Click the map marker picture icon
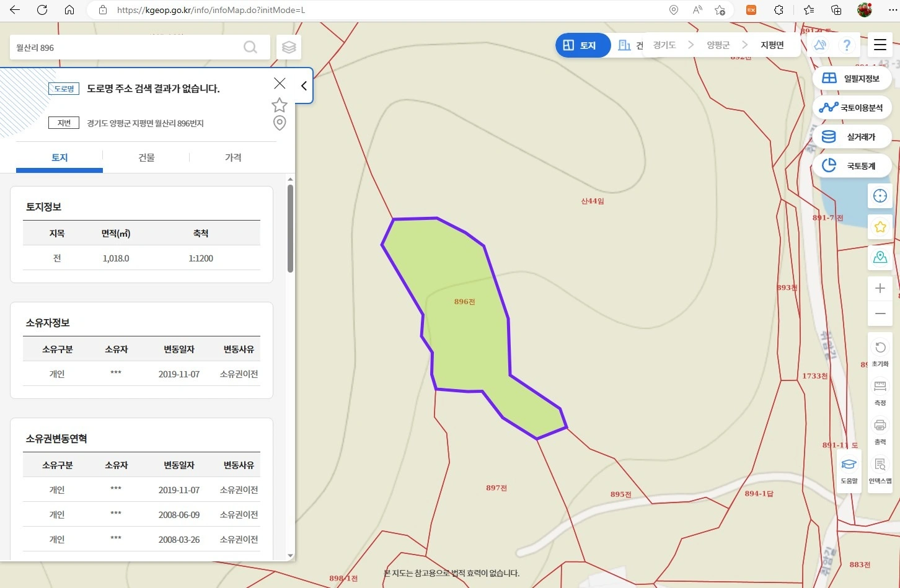The height and width of the screenshot is (588, 900). (x=880, y=257)
